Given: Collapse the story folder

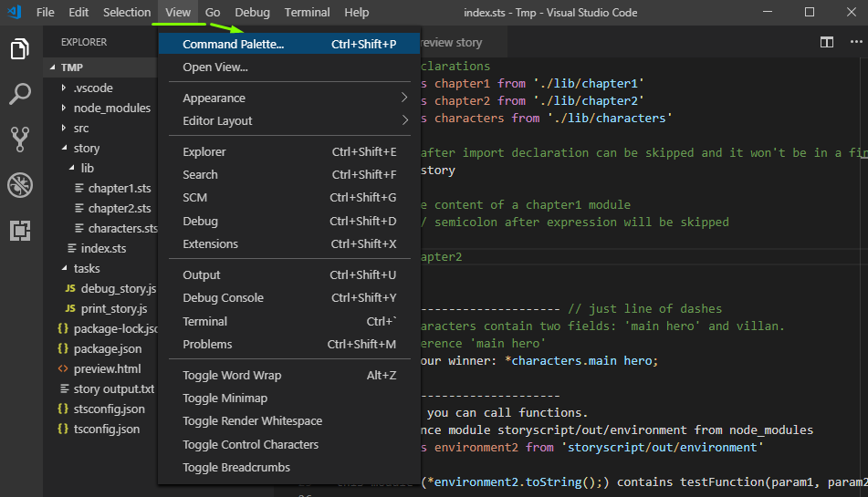Looking at the screenshot, I should click(64, 148).
